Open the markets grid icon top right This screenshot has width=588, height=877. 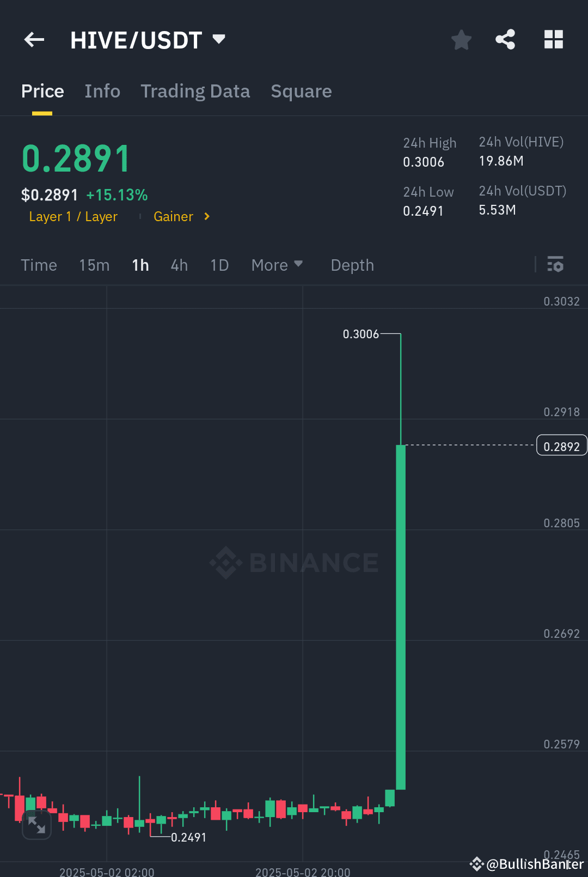click(553, 39)
